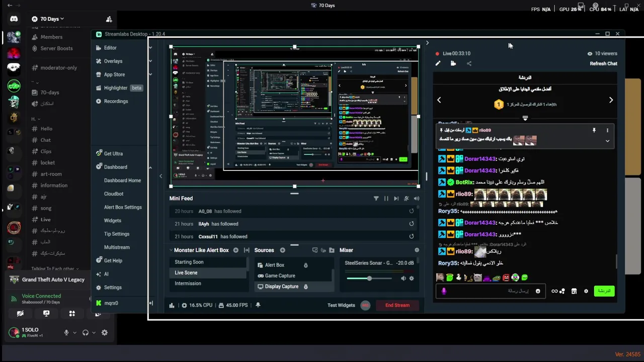Open Discord input device dropdown arrow
This screenshot has height=362, width=644.
pos(74,333)
